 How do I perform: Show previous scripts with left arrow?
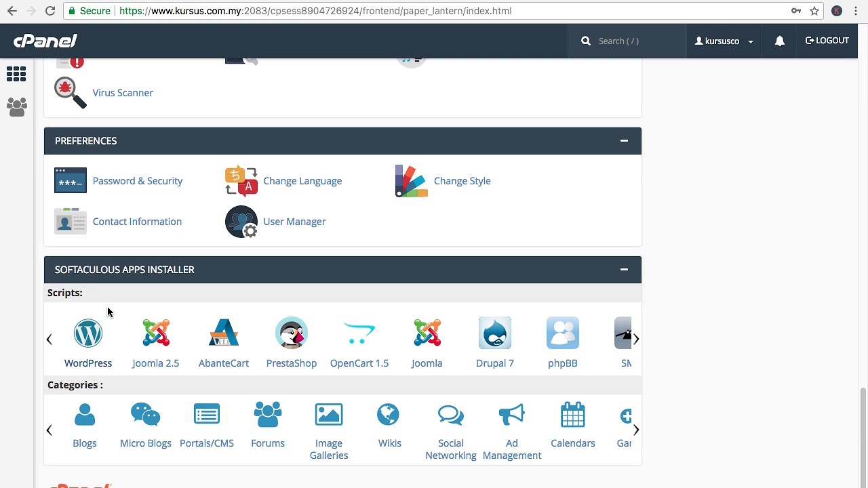[49, 339]
